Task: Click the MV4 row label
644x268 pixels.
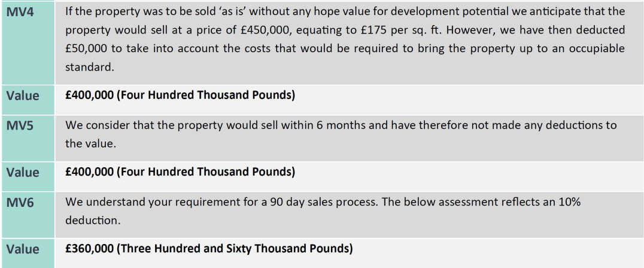Action: 19,11
